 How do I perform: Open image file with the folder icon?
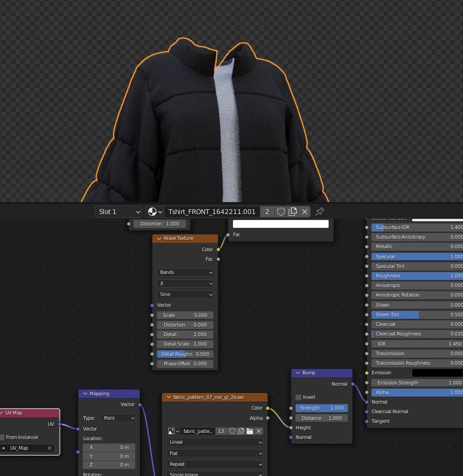point(250,431)
